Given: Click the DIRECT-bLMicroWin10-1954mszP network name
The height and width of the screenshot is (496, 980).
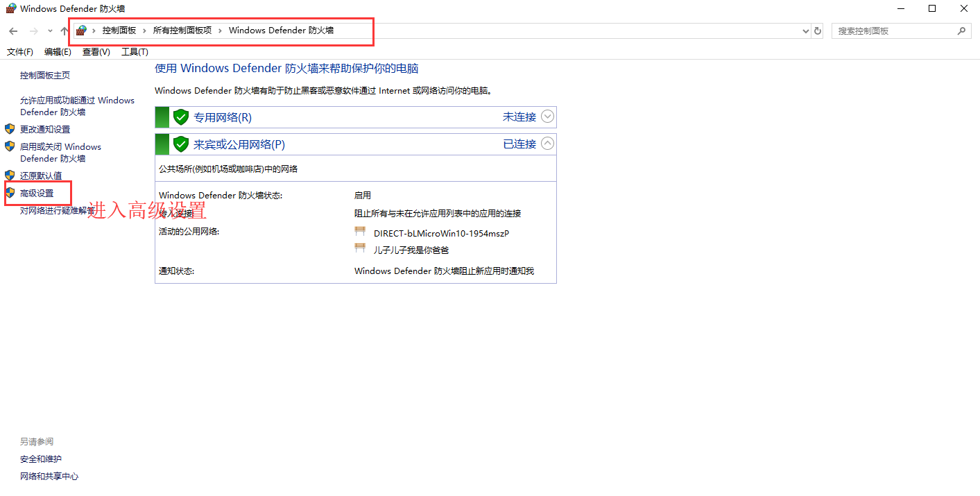Looking at the screenshot, I should click(441, 234).
